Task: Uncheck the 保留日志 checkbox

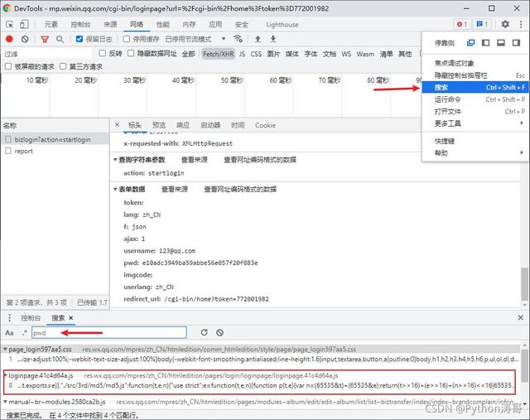Action: pyautogui.click(x=79, y=39)
